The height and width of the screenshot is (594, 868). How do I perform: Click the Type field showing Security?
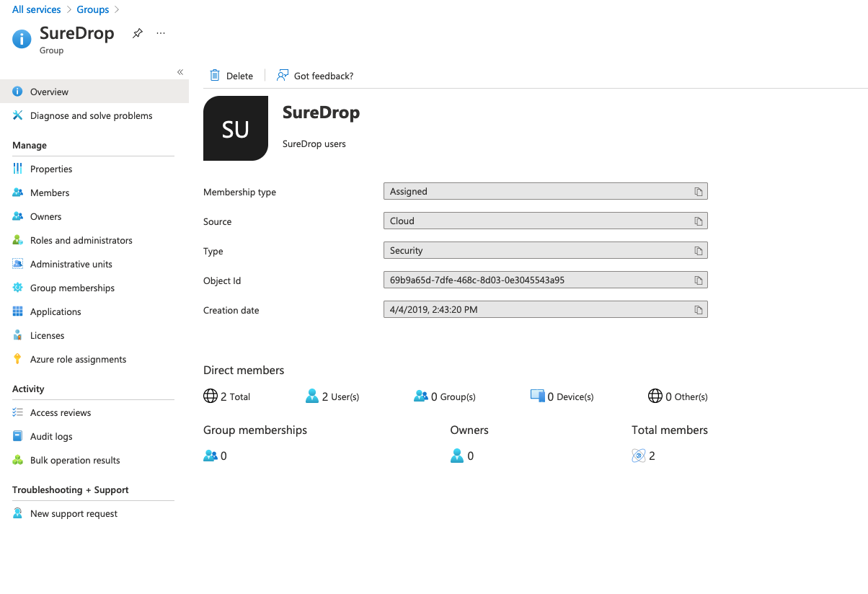(x=546, y=250)
